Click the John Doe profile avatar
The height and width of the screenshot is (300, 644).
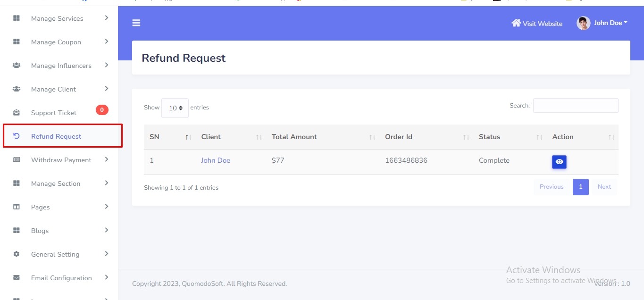pos(584,23)
